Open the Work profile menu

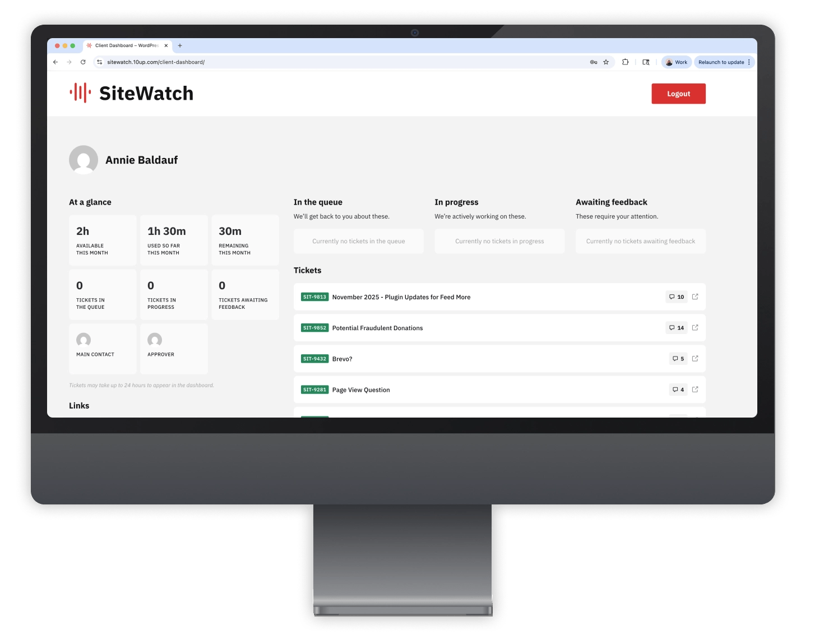pyautogui.click(x=677, y=62)
